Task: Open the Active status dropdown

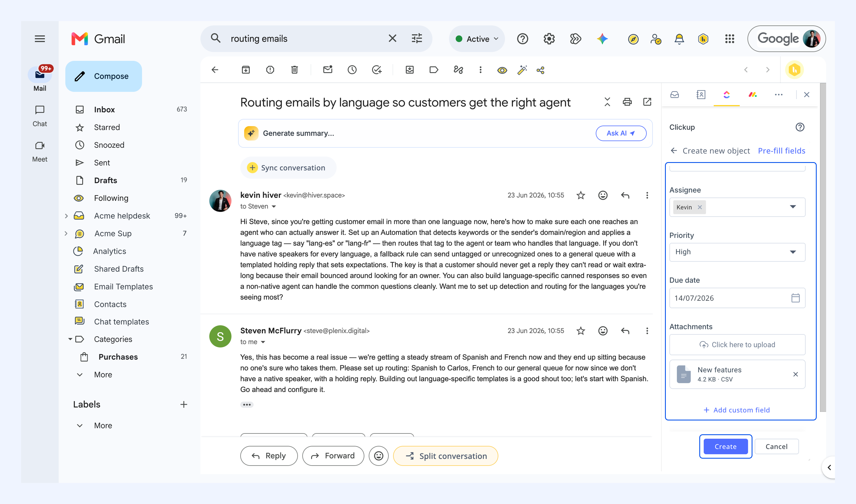Action: (477, 39)
